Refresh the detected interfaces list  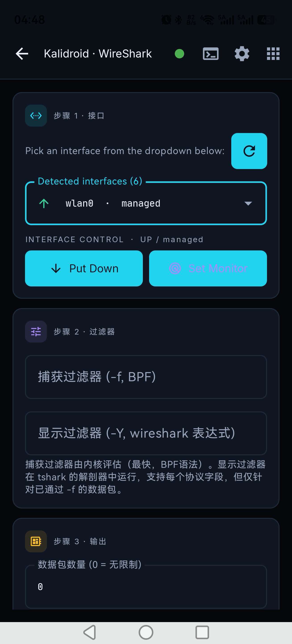point(249,151)
